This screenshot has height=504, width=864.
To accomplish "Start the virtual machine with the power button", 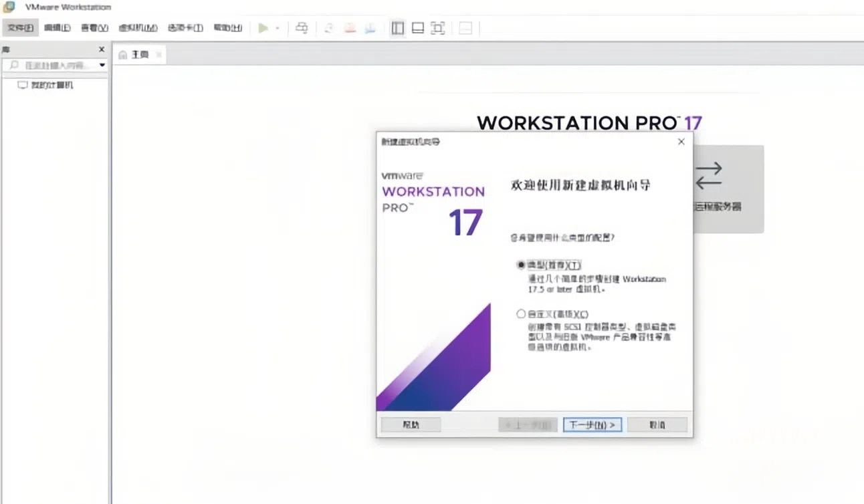I will pos(264,28).
